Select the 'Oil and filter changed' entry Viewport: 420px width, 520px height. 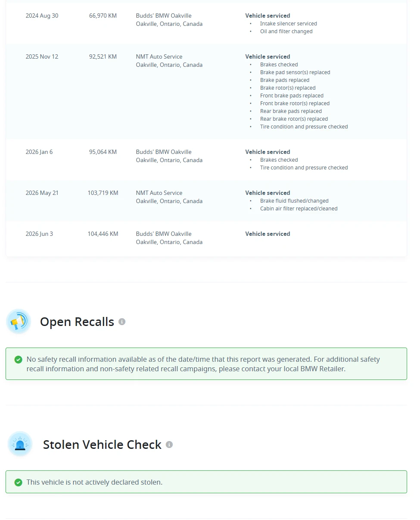pos(286,31)
